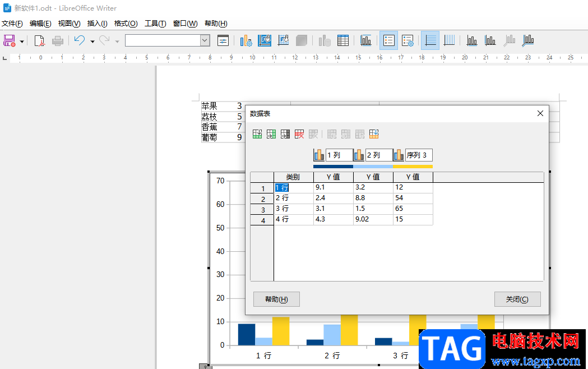The width and height of the screenshot is (588, 369).
Task: Select cell with value 65
Action: pos(413,209)
